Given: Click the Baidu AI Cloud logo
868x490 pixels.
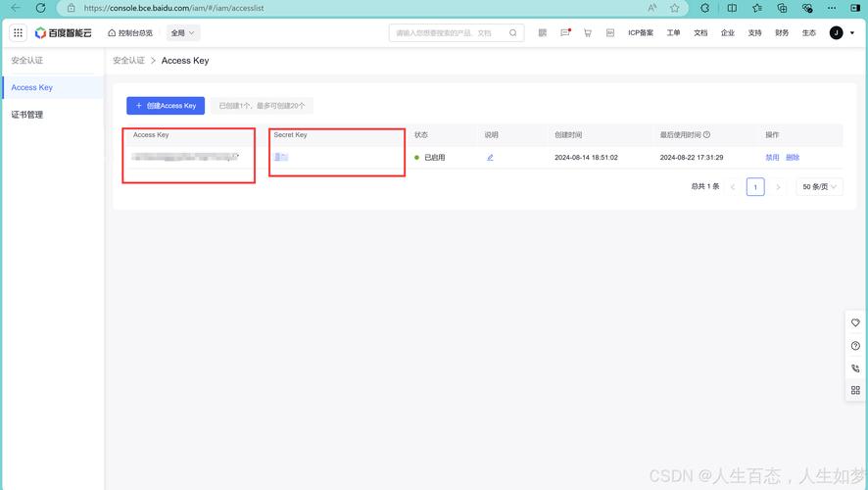Looking at the screenshot, I should [x=63, y=32].
